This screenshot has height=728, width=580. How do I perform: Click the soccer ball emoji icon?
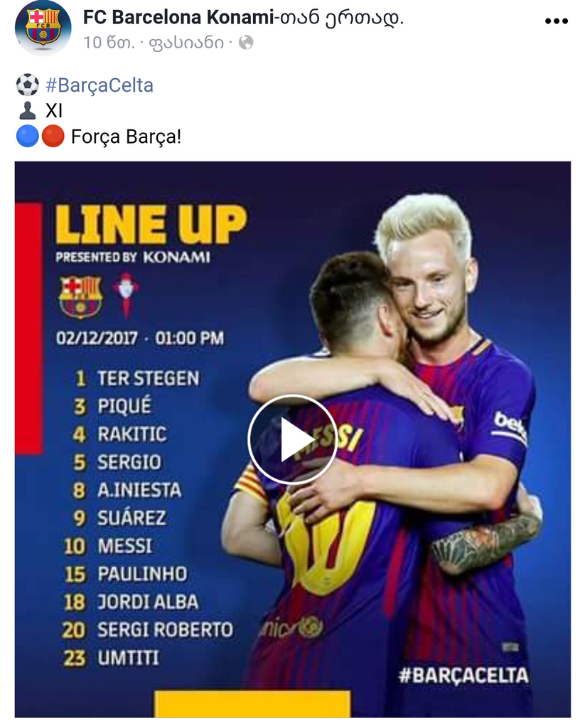28,85
